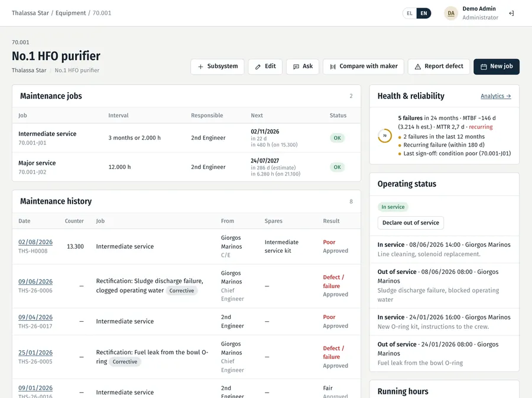Click the Last sign-off condition poor note
This screenshot has height=398, width=532.
point(457,153)
